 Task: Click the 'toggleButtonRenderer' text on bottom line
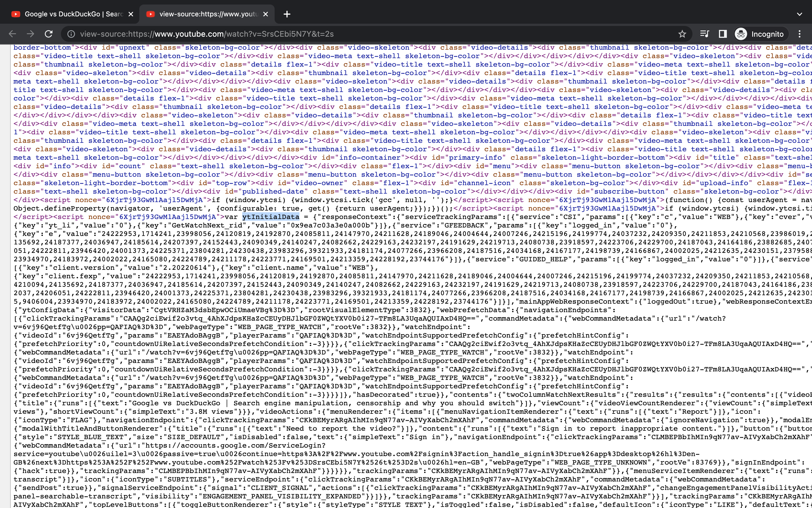pyautogui.click(x=222, y=505)
